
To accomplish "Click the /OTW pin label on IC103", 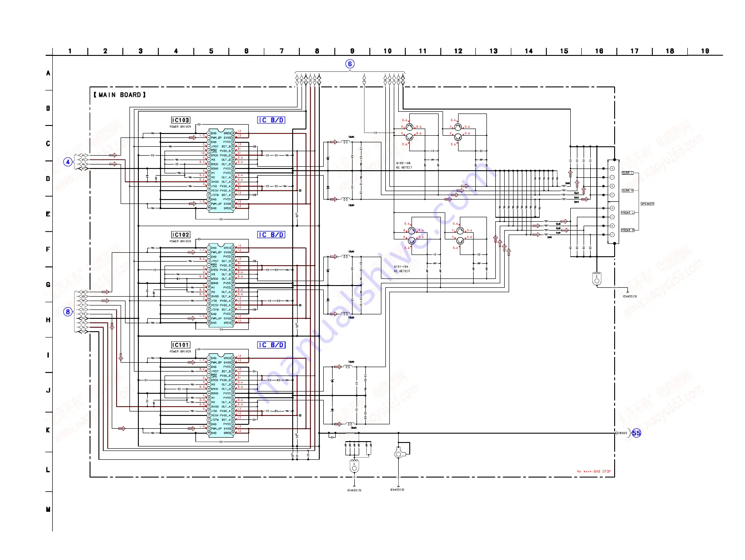I will coord(215,195).
